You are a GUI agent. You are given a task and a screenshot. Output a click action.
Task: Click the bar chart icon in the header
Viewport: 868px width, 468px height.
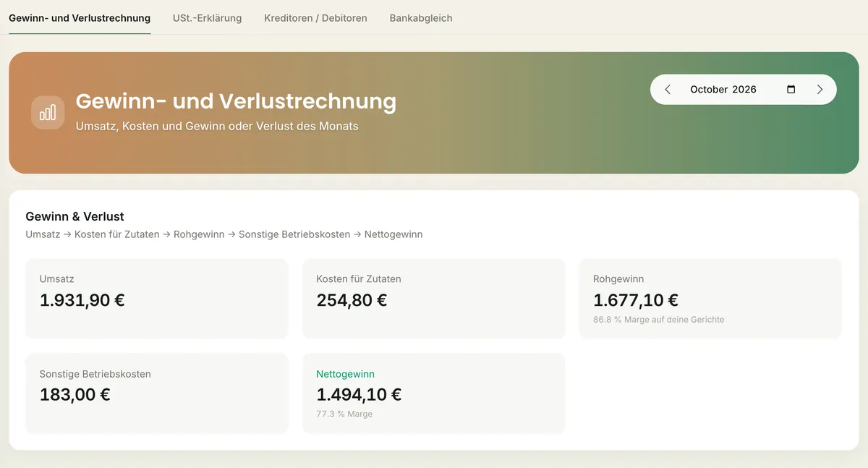click(48, 113)
